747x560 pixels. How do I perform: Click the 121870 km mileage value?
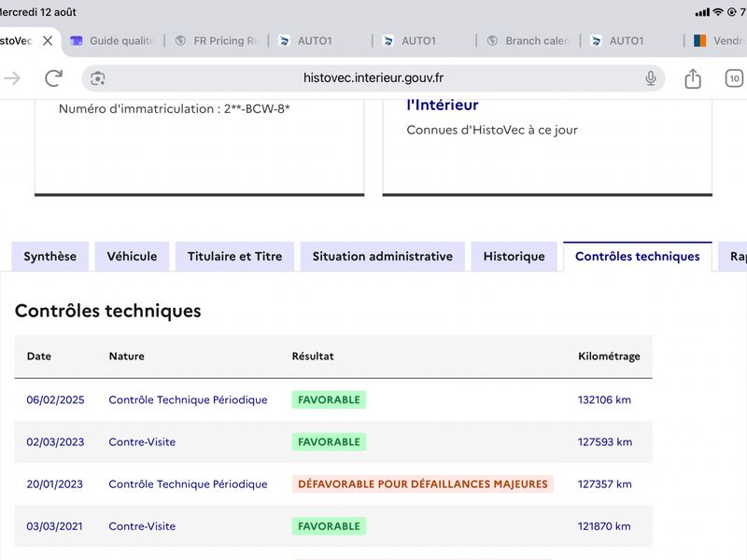(x=604, y=526)
